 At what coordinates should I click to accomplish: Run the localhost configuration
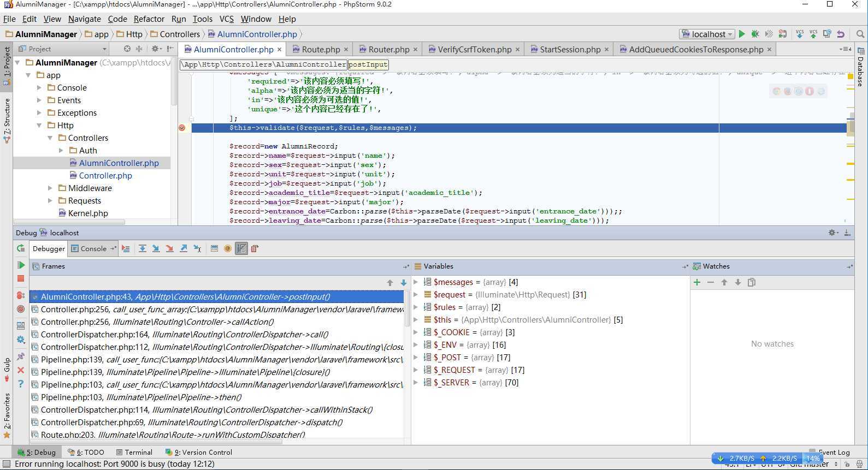tap(742, 34)
